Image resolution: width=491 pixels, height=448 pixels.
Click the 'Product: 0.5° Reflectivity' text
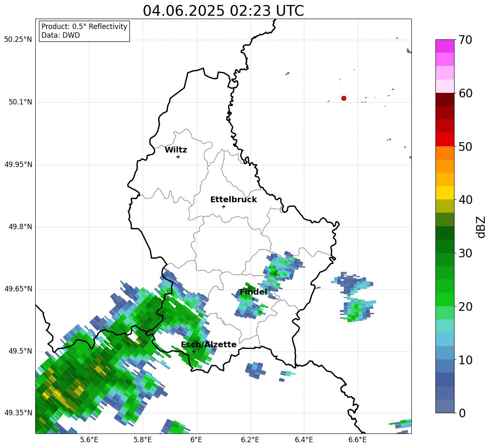[x=84, y=26]
